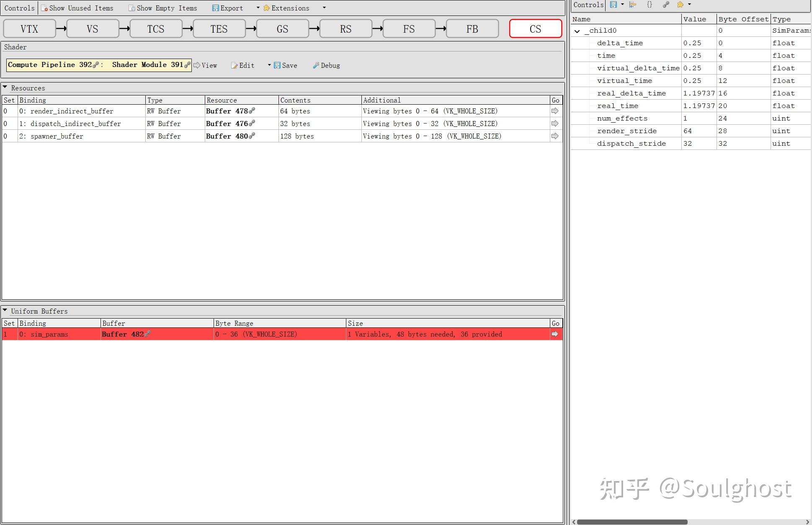Viewport: 812px width, 525px height.
Task: Switch to the FS pipeline stage
Action: (409, 29)
